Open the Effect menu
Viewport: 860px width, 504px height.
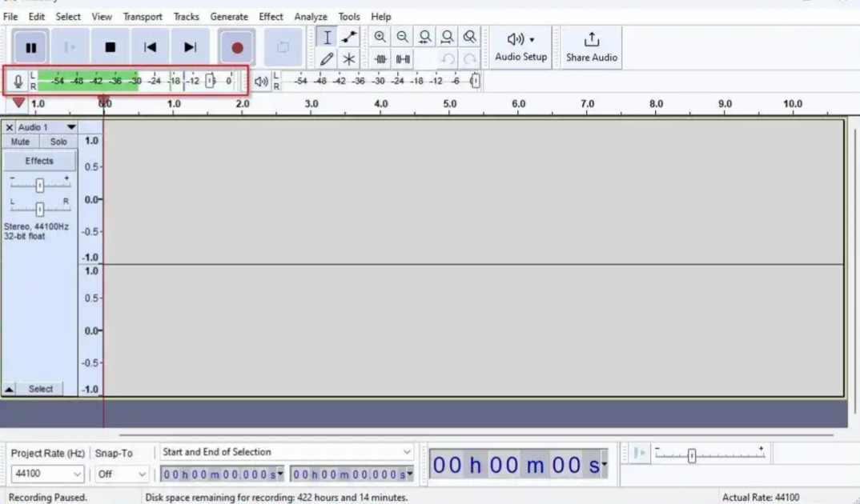point(271,17)
